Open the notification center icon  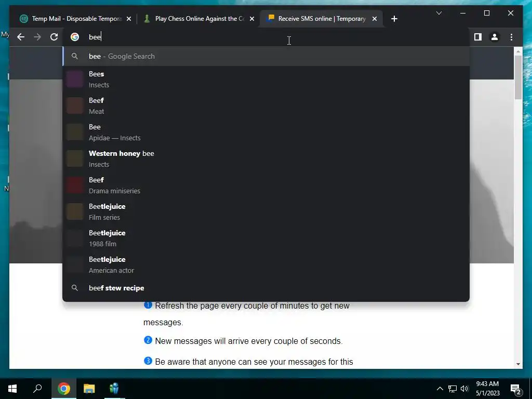(515, 389)
